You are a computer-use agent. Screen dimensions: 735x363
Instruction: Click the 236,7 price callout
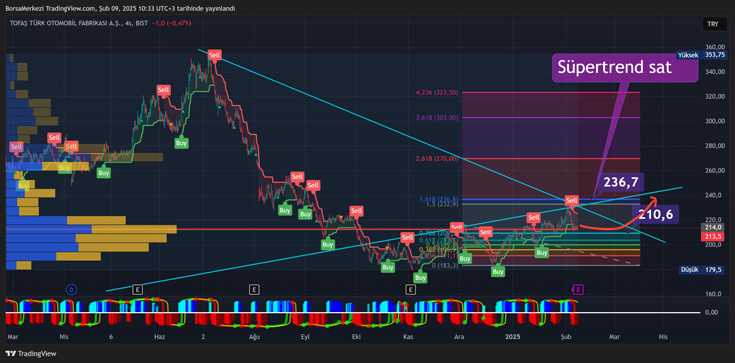[620, 182]
